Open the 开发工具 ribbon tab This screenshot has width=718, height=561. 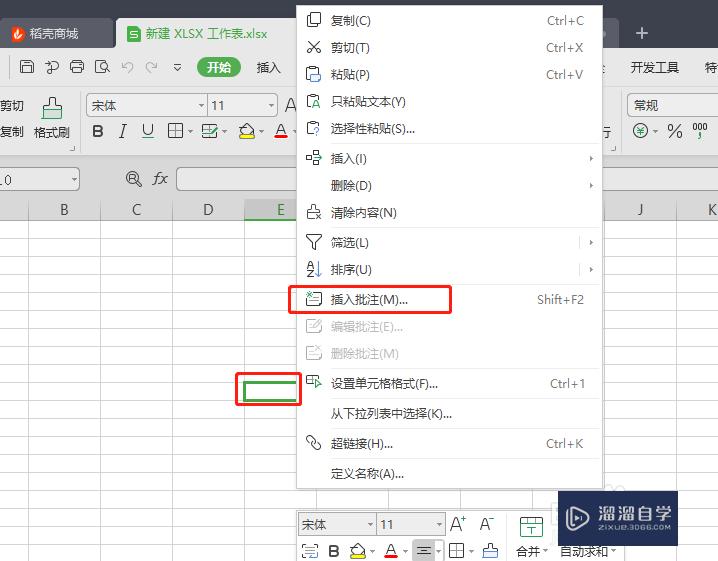tap(654, 68)
